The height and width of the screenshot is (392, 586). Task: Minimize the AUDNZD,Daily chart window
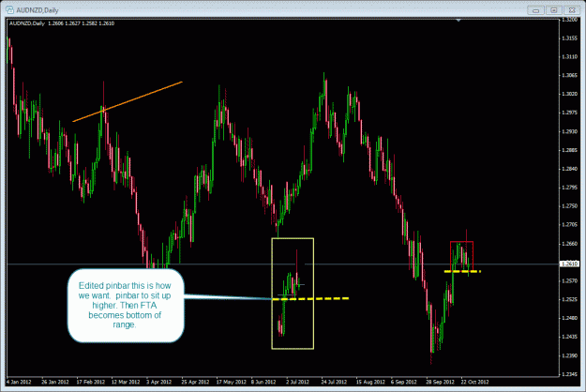point(535,10)
